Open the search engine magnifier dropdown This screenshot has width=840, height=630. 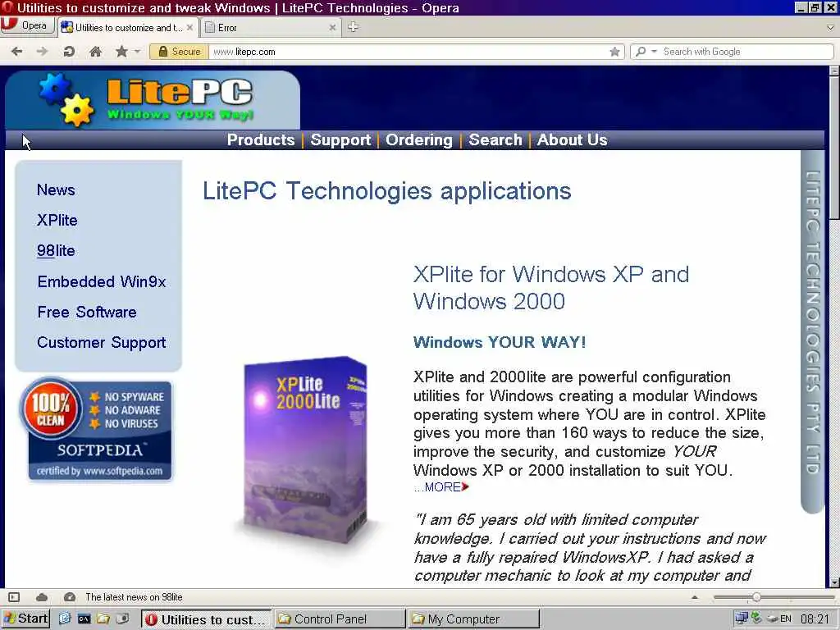click(x=645, y=52)
